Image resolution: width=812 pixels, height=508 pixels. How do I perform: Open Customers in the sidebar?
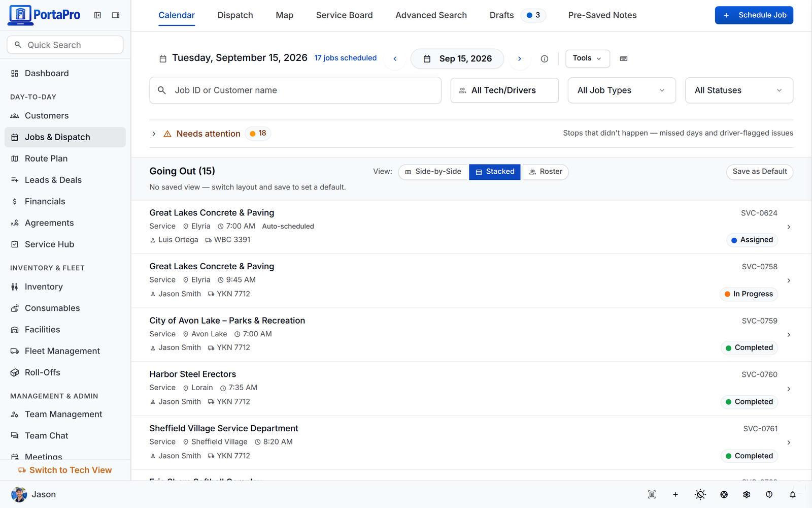tap(65, 116)
